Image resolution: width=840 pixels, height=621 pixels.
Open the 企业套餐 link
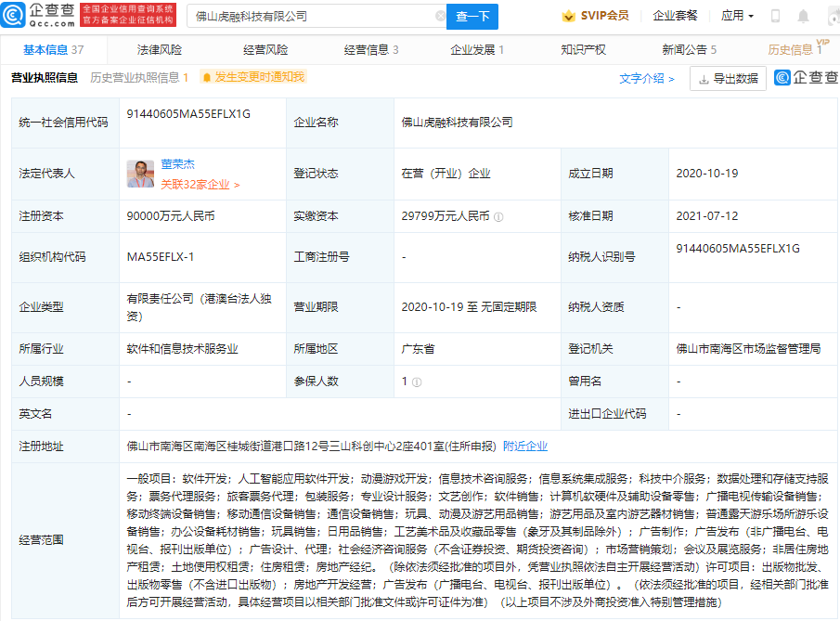point(675,16)
